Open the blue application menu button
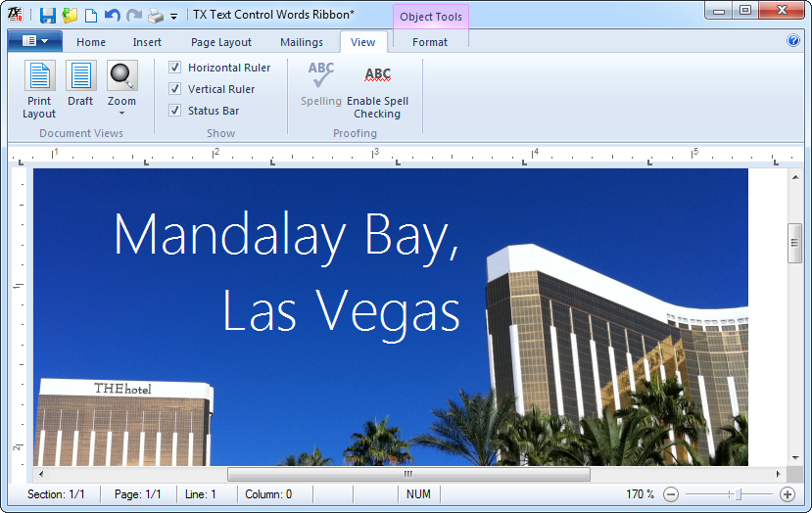The image size is (812, 513). click(34, 41)
